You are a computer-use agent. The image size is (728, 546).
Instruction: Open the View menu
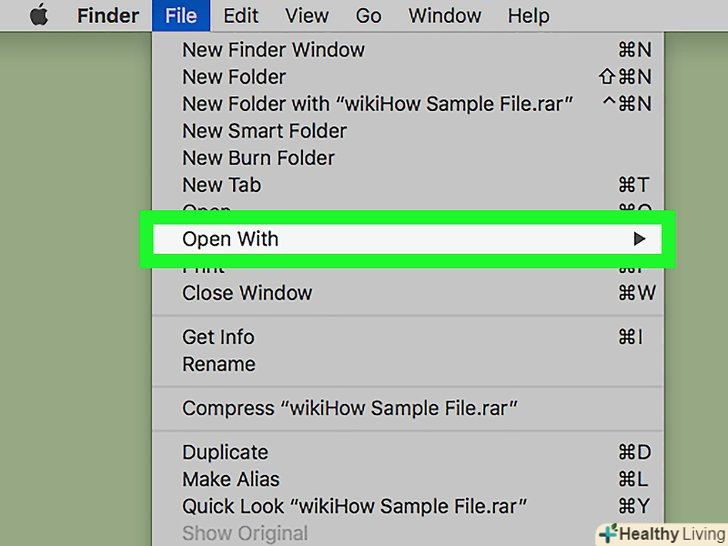click(x=306, y=16)
